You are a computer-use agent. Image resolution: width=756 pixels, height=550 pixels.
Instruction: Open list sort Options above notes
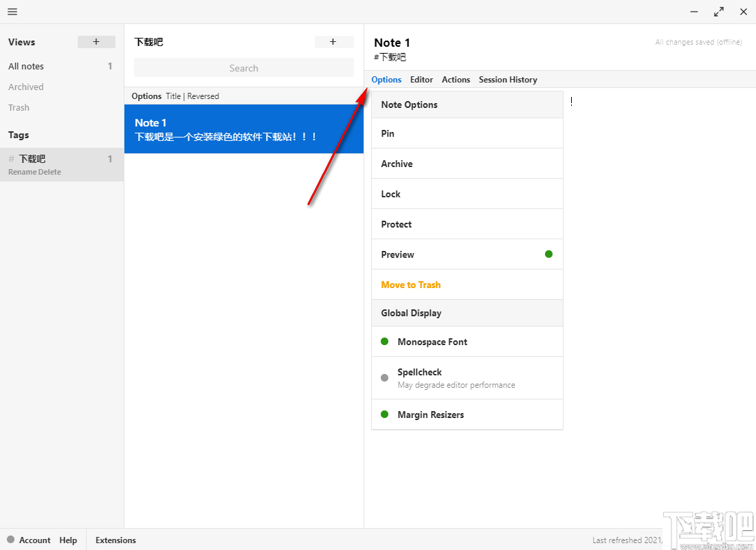[146, 96]
